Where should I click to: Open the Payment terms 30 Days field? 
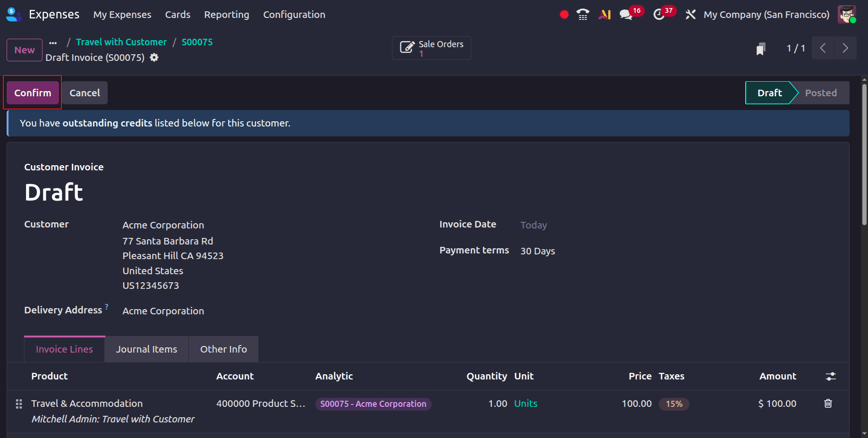pyautogui.click(x=537, y=251)
